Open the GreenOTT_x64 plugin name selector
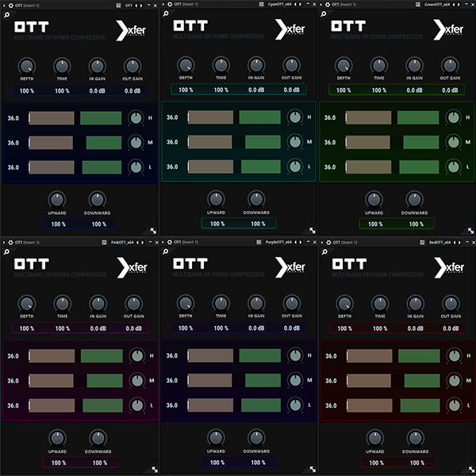This screenshot has height=476, width=476. [437, 5]
